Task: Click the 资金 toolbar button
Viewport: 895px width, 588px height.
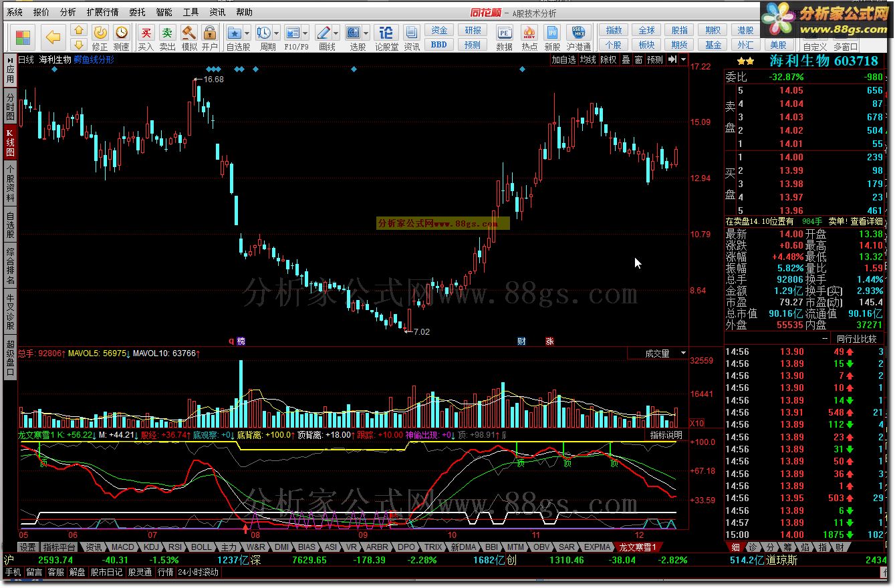Action: pos(439,31)
